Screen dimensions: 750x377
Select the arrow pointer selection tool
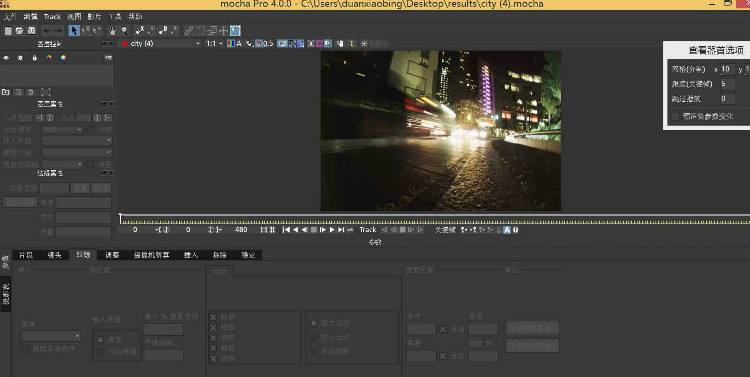tap(74, 31)
